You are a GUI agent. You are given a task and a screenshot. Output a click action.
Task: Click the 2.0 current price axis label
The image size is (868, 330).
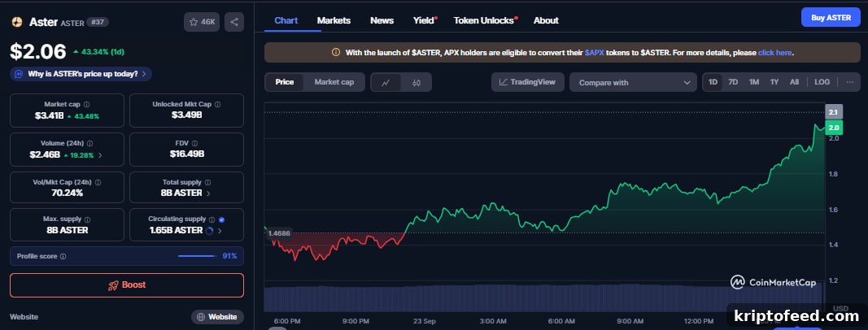click(x=834, y=128)
